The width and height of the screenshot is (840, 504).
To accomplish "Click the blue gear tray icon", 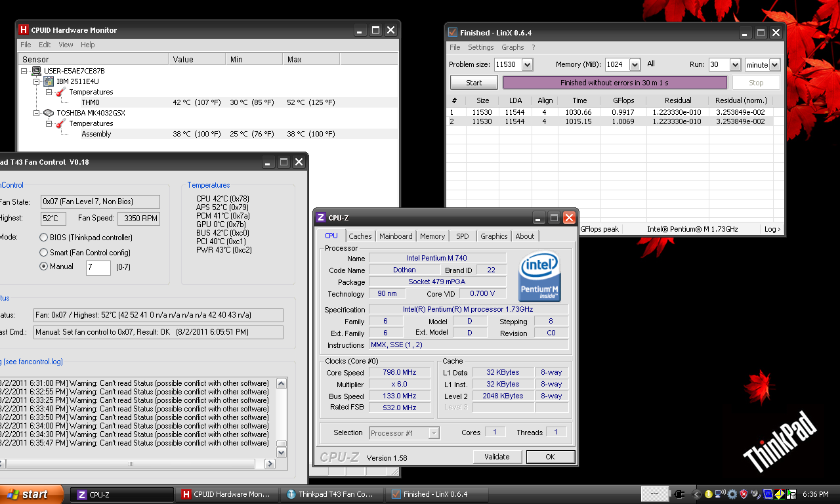I will click(732, 494).
